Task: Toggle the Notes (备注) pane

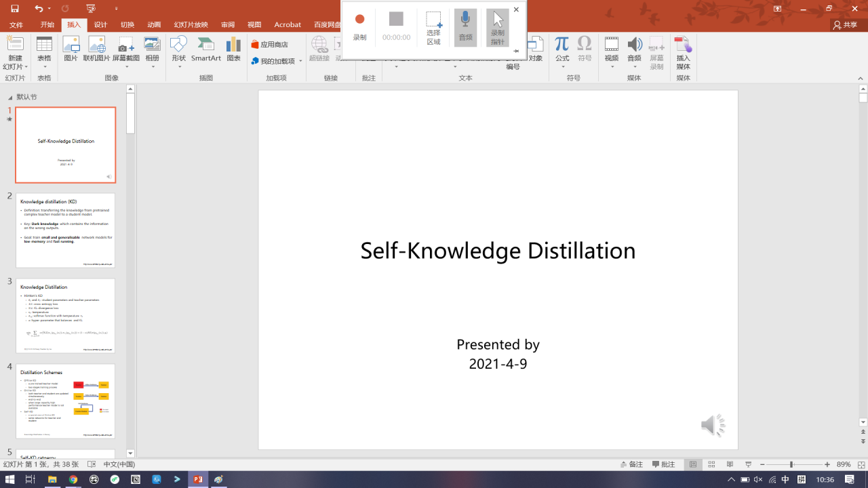Action: tap(631, 464)
